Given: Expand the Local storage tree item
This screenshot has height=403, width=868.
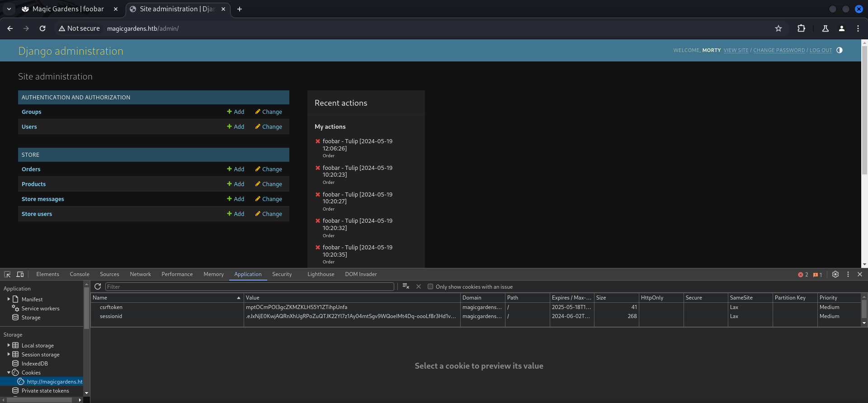Looking at the screenshot, I should [9, 345].
